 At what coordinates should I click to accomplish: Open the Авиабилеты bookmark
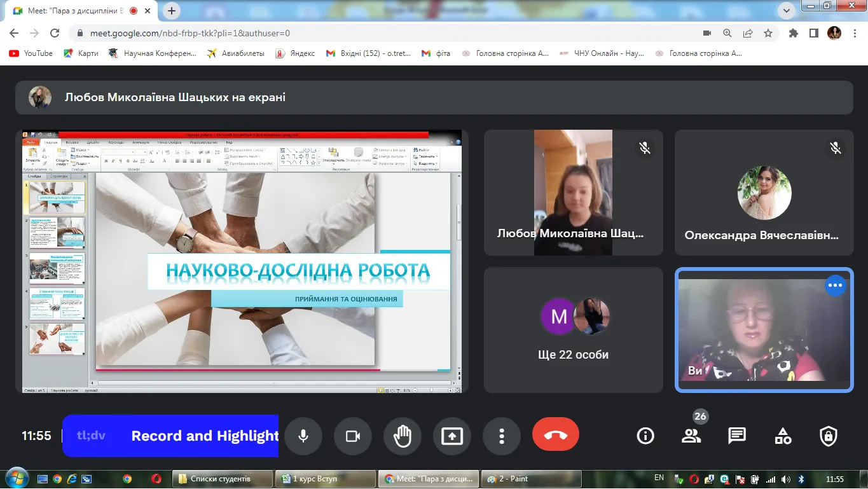point(236,53)
